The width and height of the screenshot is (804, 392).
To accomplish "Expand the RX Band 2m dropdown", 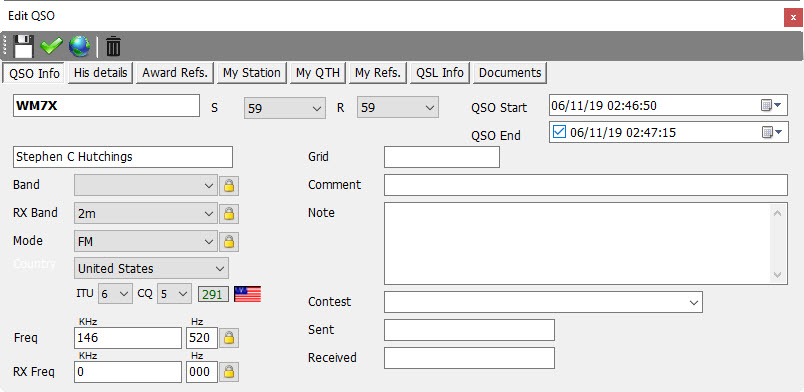I will [x=209, y=213].
